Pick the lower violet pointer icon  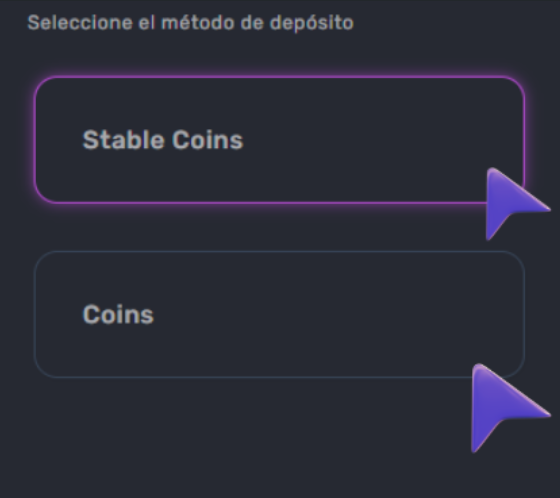(511, 408)
